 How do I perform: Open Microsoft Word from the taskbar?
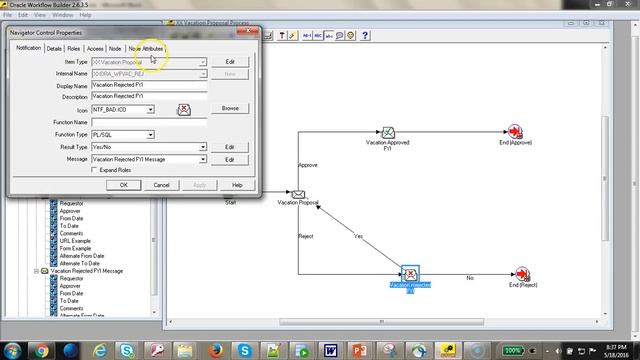click(330, 351)
